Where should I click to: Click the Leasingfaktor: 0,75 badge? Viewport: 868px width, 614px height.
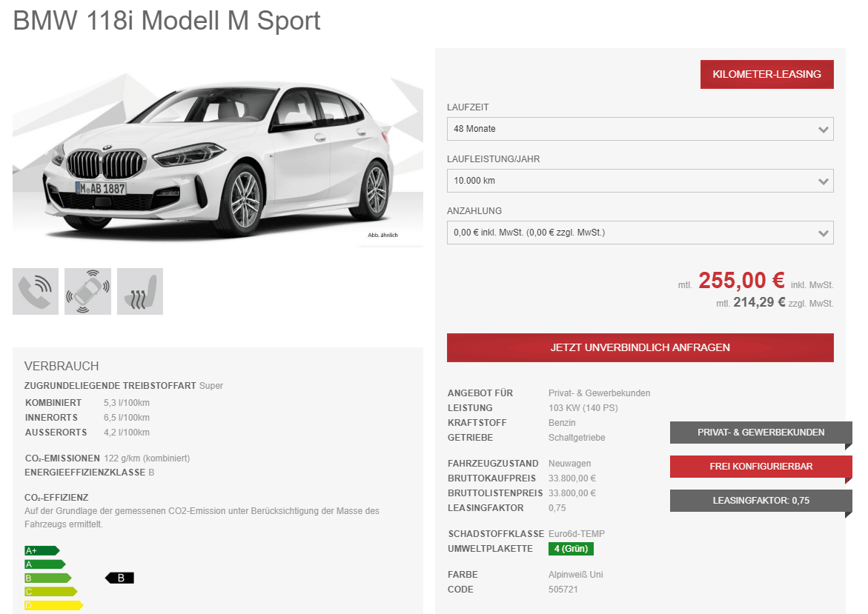pyautogui.click(x=761, y=501)
